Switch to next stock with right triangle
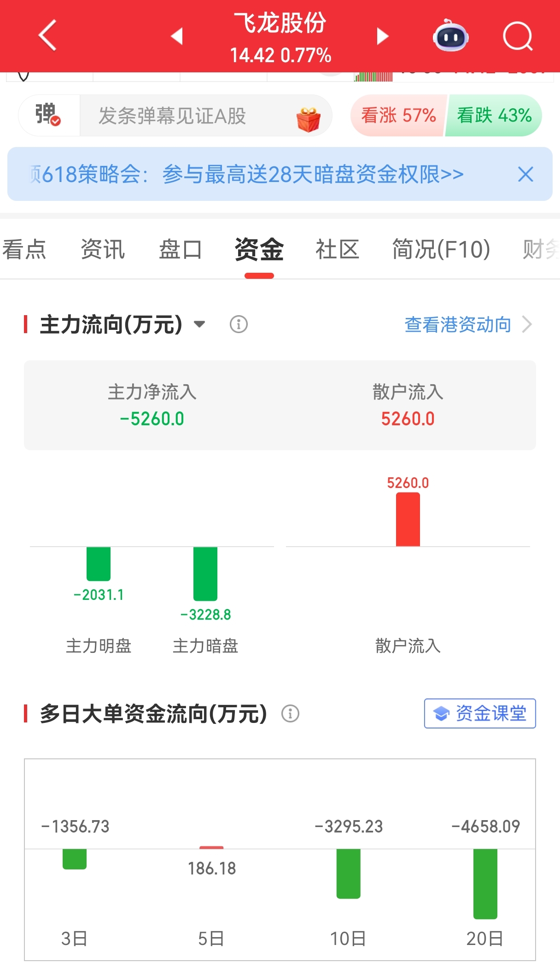Image resolution: width=560 pixels, height=980 pixels. 382,36
